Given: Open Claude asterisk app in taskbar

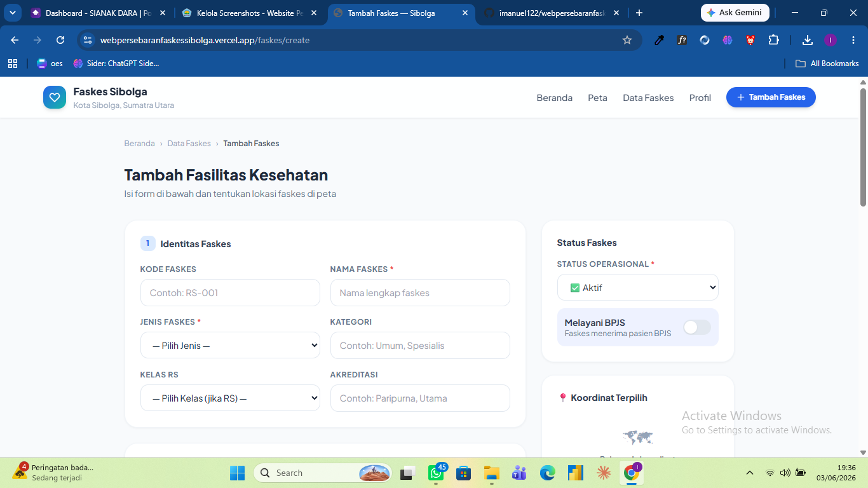Looking at the screenshot, I should click(603, 473).
